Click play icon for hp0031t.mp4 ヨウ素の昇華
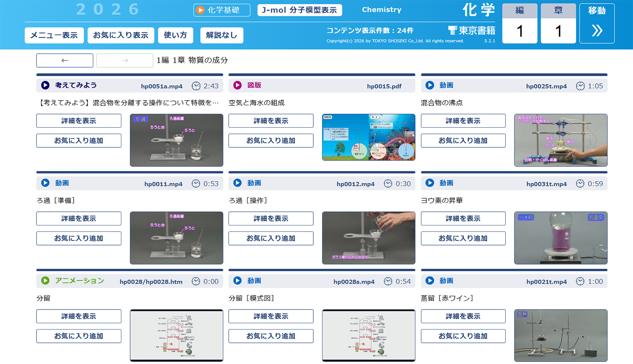The width and height of the screenshot is (633, 364). click(430, 183)
